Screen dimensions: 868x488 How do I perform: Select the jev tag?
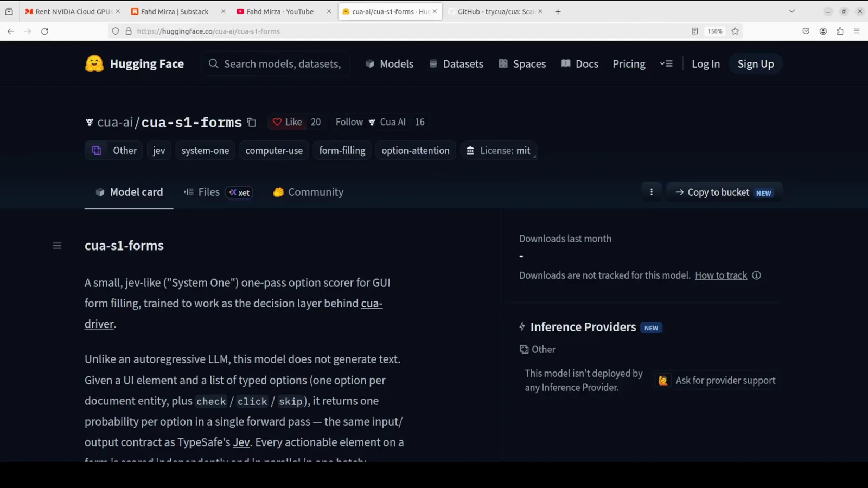(159, 150)
